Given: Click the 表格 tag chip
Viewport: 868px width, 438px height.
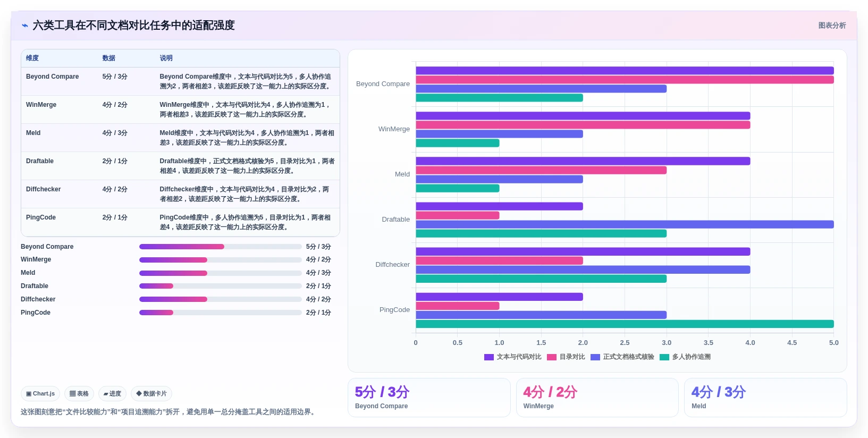Looking at the screenshot, I should [79, 394].
